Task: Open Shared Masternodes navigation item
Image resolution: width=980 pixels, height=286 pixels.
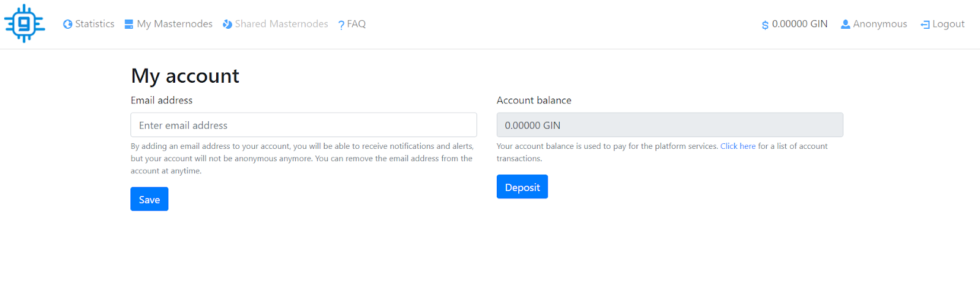Action: pos(281,24)
